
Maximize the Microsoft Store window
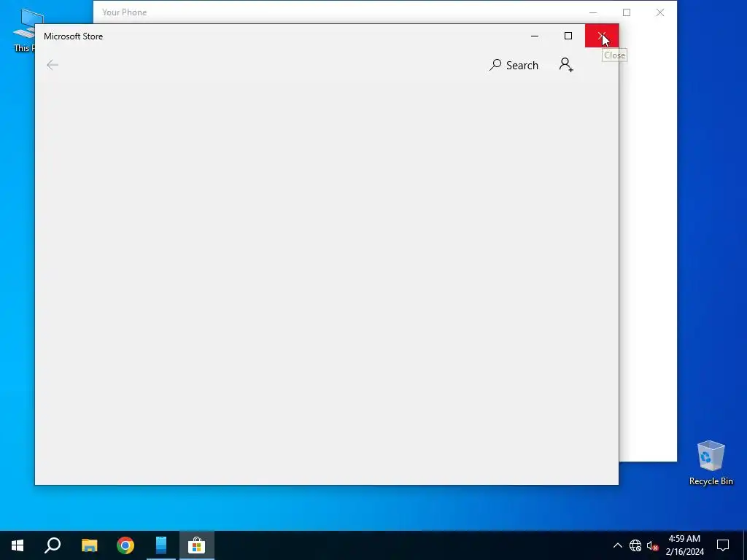(x=568, y=36)
